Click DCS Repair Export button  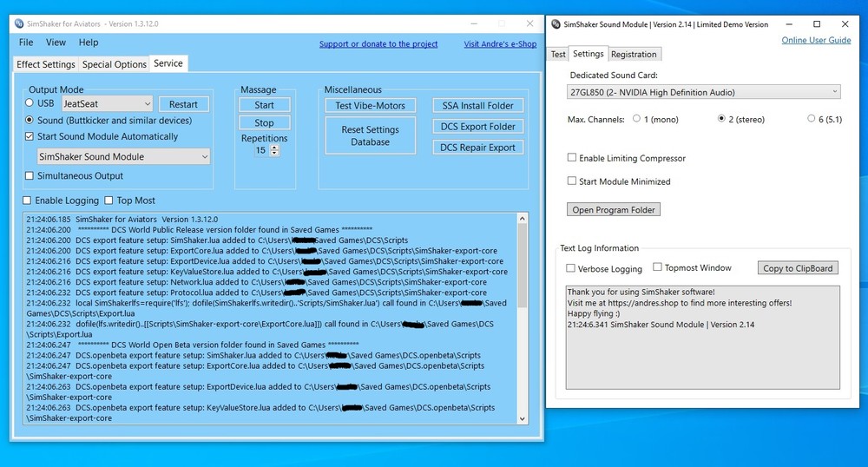[x=477, y=148]
